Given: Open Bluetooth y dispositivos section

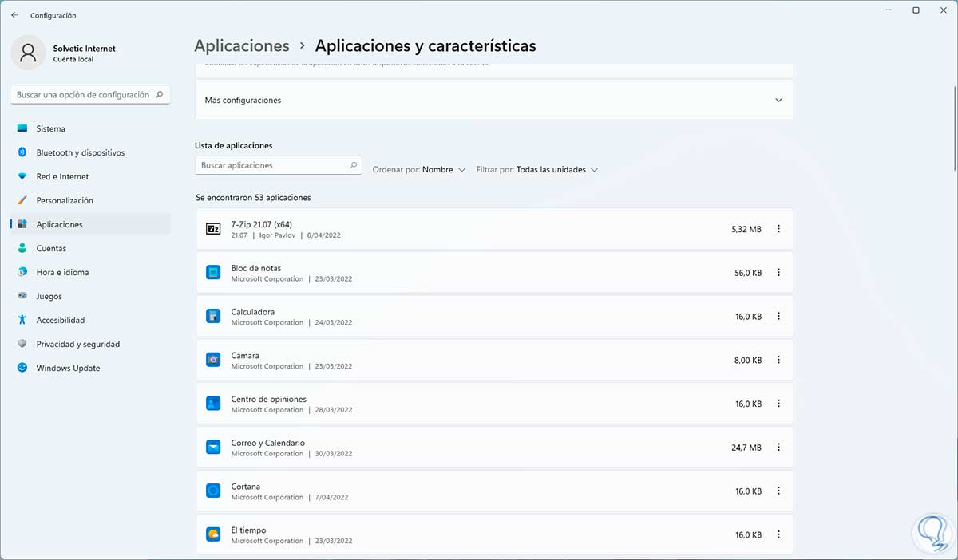Looking at the screenshot, I should tap(90, 152).
